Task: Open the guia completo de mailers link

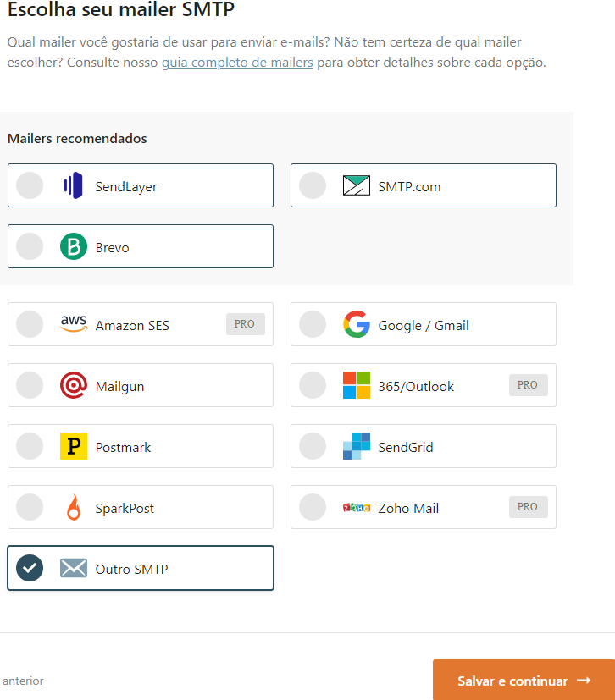Action: coord(237,63)
